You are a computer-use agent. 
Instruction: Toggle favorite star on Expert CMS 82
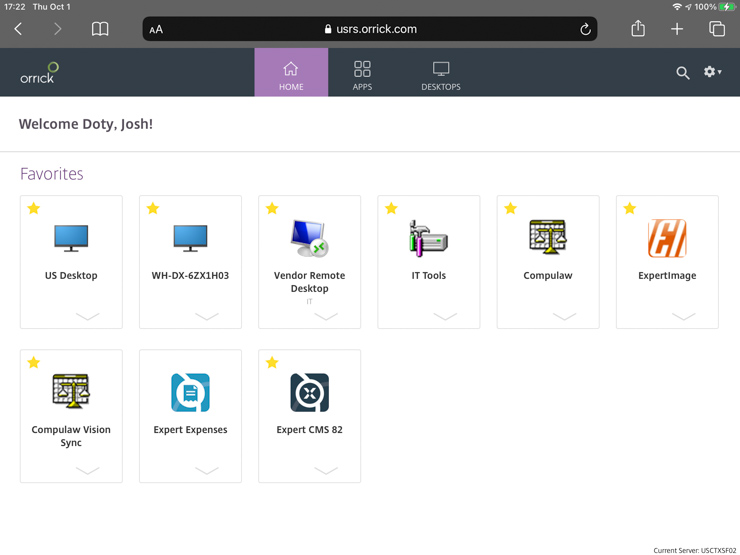272,363
